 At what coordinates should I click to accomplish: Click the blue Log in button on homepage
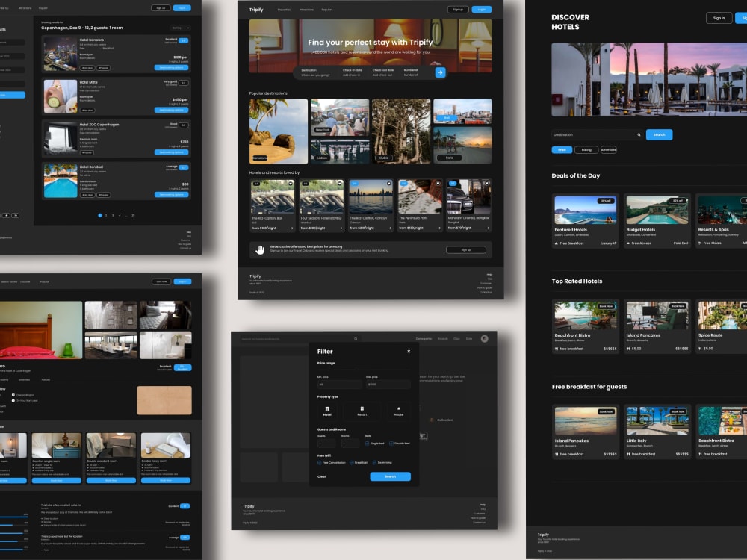tap(481, 10)
